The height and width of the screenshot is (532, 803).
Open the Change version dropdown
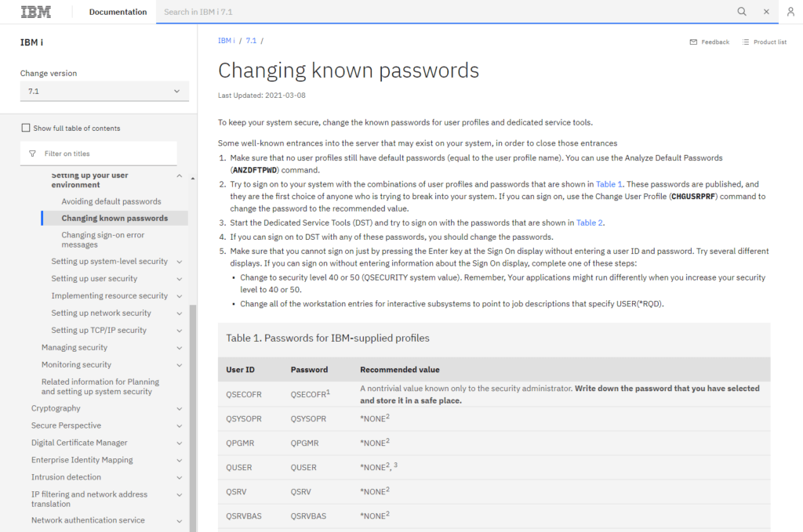[x=104, y=92]
